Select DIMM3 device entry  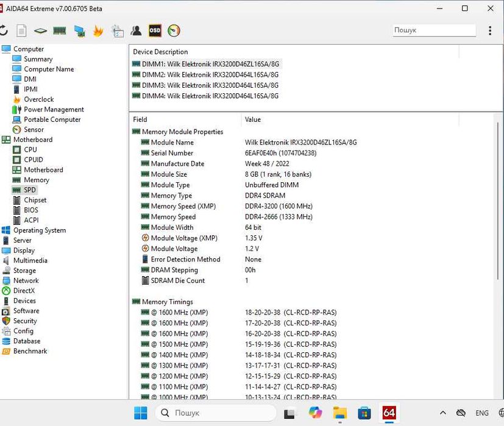tap(205, 85)
